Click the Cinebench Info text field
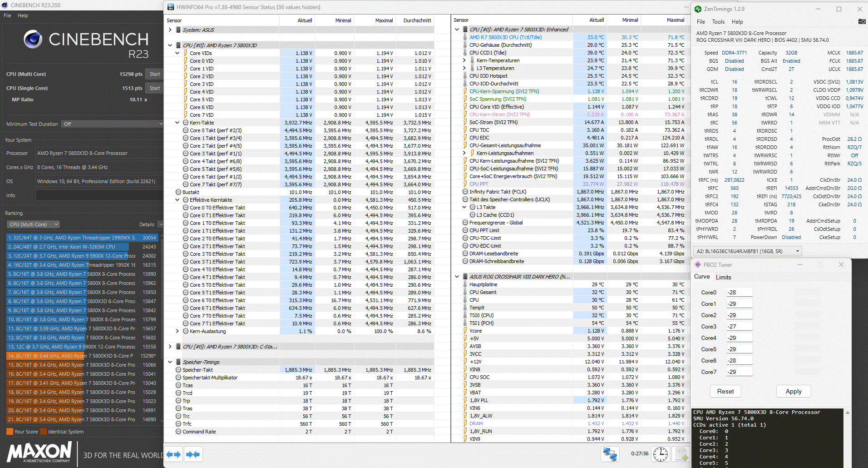 coord(99,195)
